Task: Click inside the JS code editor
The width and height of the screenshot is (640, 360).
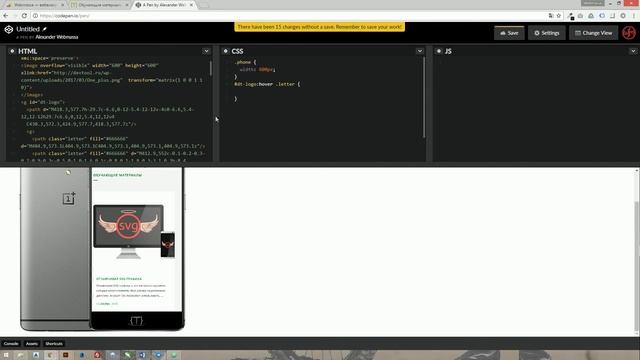Action: point(535,108)
